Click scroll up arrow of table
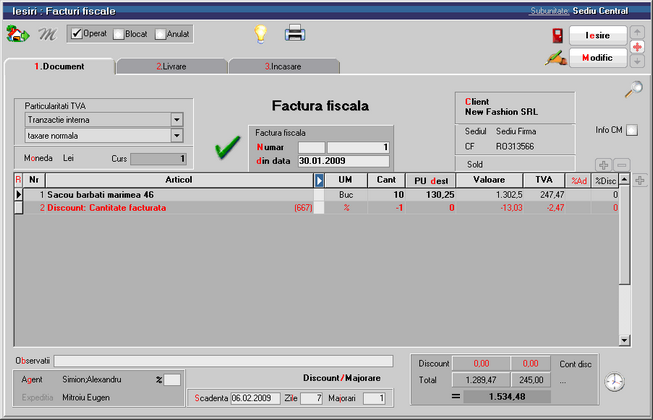This screenshot has width=653, height=420. pos(624,179)
